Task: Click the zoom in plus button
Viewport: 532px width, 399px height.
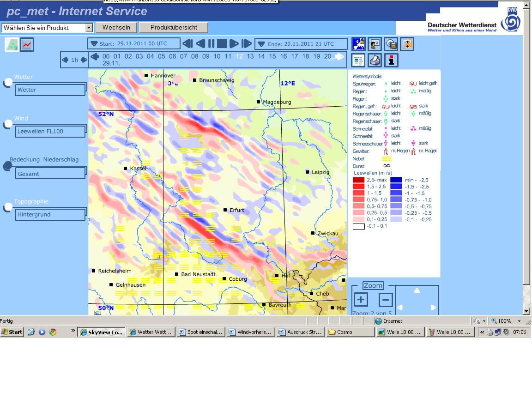Action: click(x=361, y=300)
